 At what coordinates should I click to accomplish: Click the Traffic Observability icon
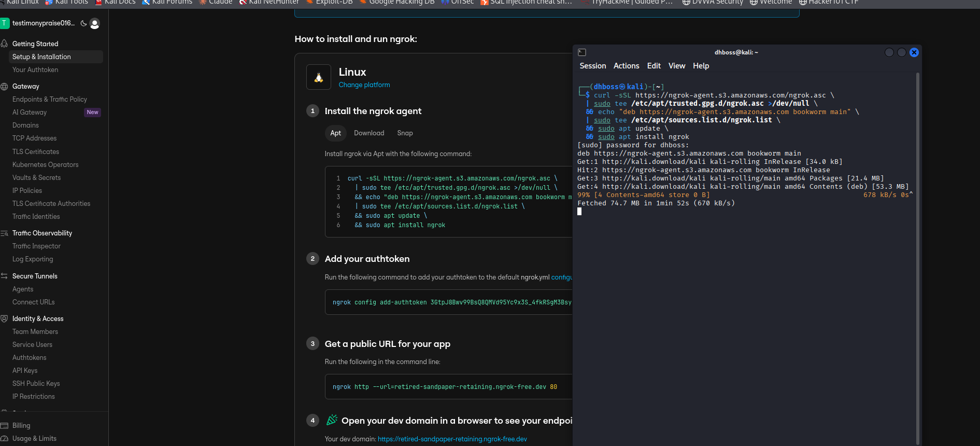point(4,233)
